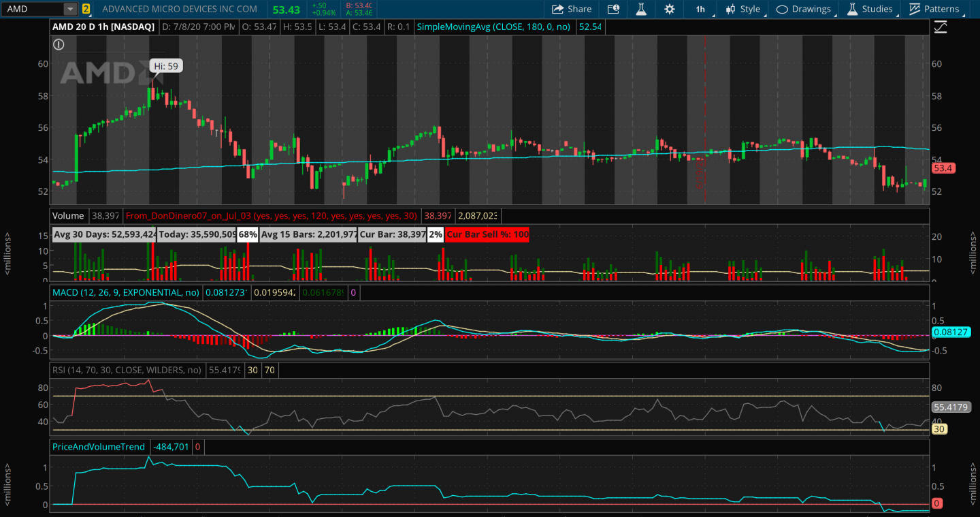Screen dimensions: 980x517
Task: Click ADVANCED MICRO DEVICES INC COM description
Action: coord(180,9)
